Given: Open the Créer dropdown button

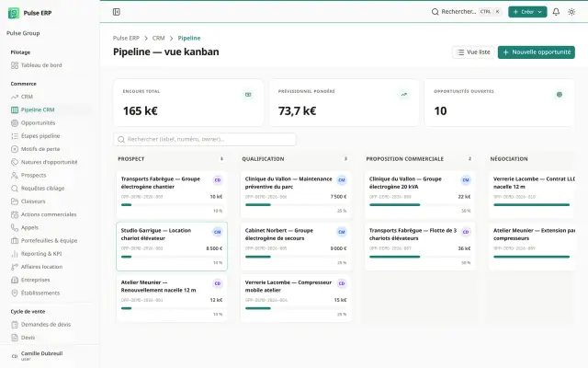Looking at the screenshot, I should pos(527,12).
